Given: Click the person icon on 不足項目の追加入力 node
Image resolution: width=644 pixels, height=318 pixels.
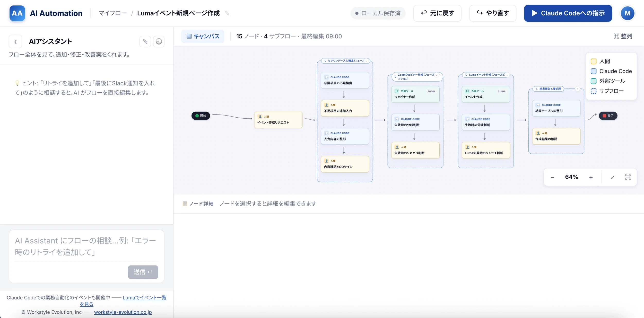Looking at the screenshot, I should pyautogui.click(x=327, y=105).
